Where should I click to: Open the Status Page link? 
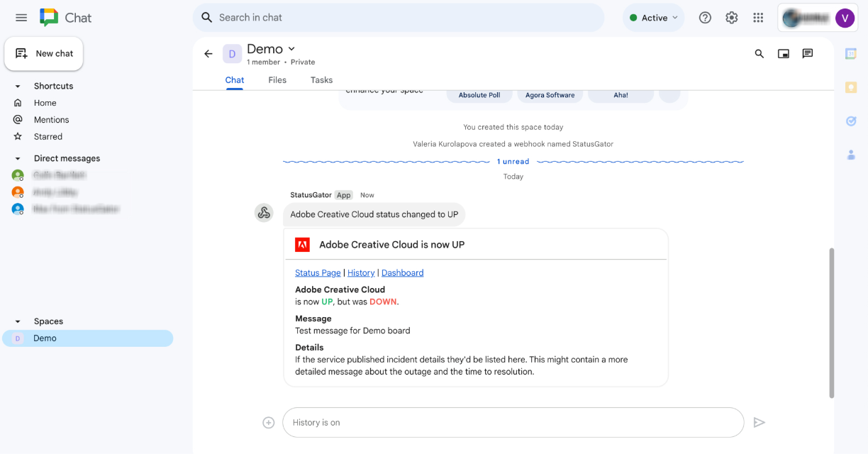[x=318, y=272]
